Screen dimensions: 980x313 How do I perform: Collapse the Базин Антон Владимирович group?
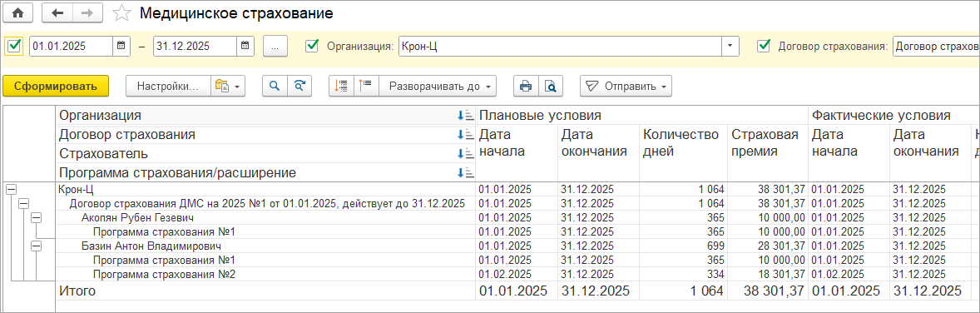point(36,246)
